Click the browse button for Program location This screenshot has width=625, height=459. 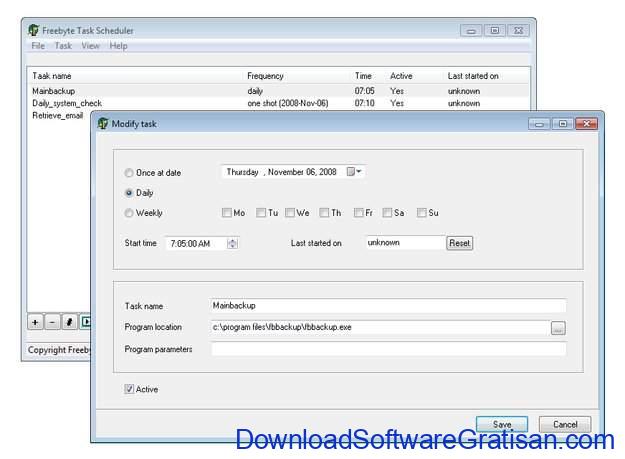coord(558,328)
